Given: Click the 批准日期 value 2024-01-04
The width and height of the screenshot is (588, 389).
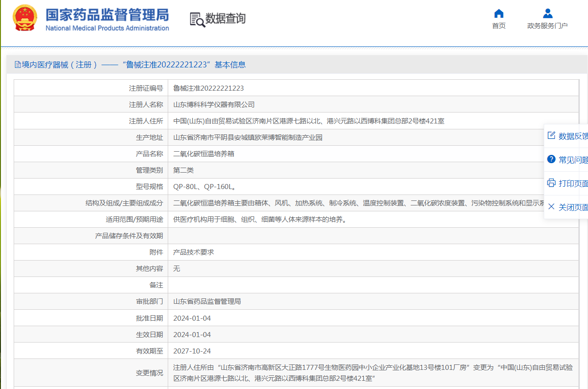Looking at the screenshot, I should click(192, 318).
